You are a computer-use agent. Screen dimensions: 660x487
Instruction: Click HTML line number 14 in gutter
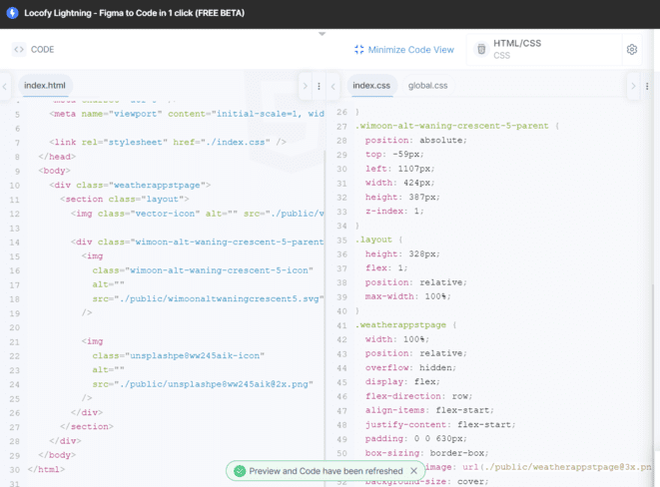tap(15, 242)
